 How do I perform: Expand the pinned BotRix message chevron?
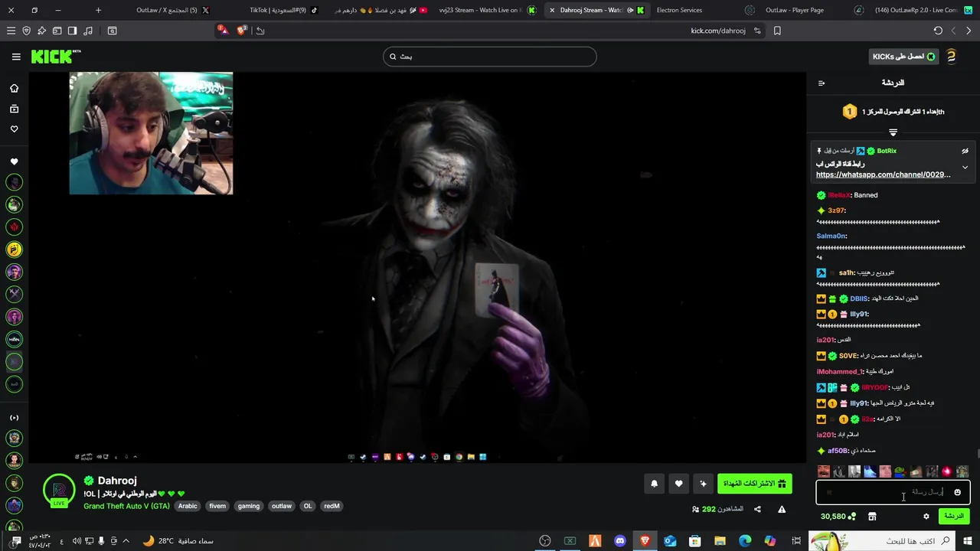[965, 167]
